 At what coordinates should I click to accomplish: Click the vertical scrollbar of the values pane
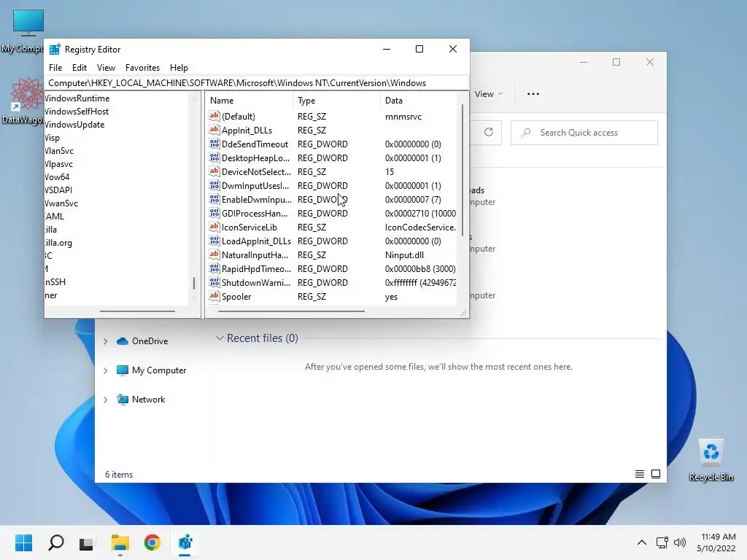click(x=462, y=171)
